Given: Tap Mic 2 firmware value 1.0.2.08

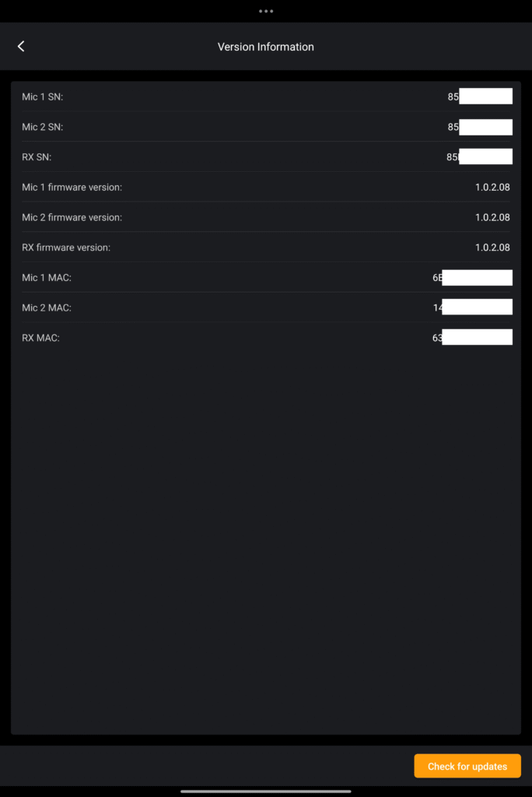Looking at the screenshot, I should coord(492,218).
